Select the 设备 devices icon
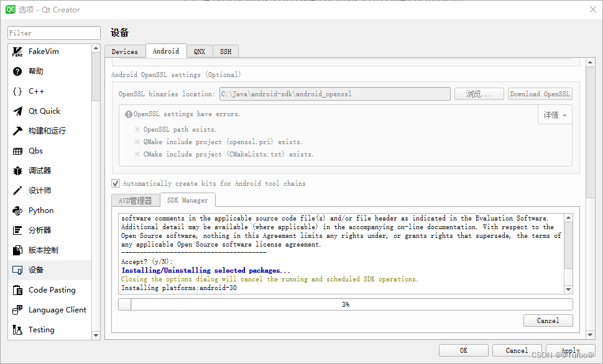Viewport: 603px width, 364px height. (17, 270)
